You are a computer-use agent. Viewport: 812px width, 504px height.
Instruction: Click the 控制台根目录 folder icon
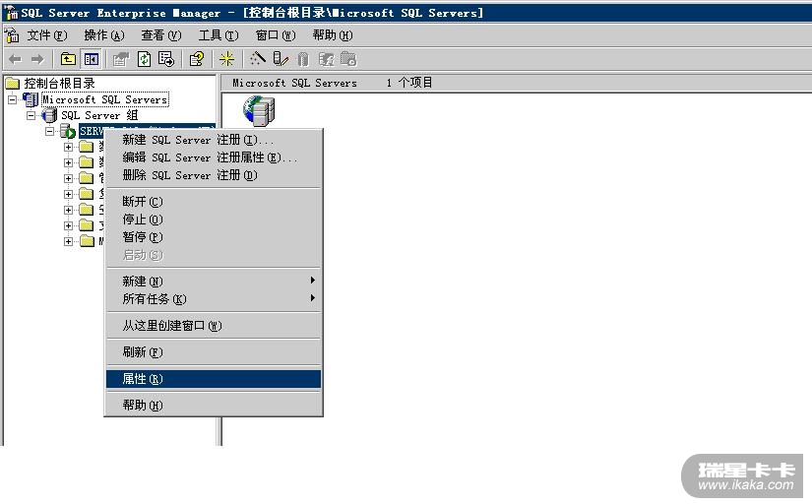coord(13,84)
